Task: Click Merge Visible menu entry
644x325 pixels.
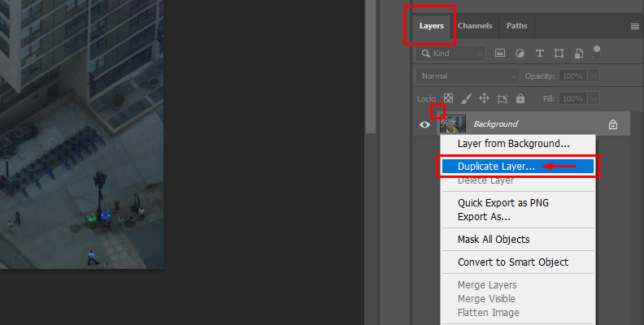Action: (x=517, y=299)
